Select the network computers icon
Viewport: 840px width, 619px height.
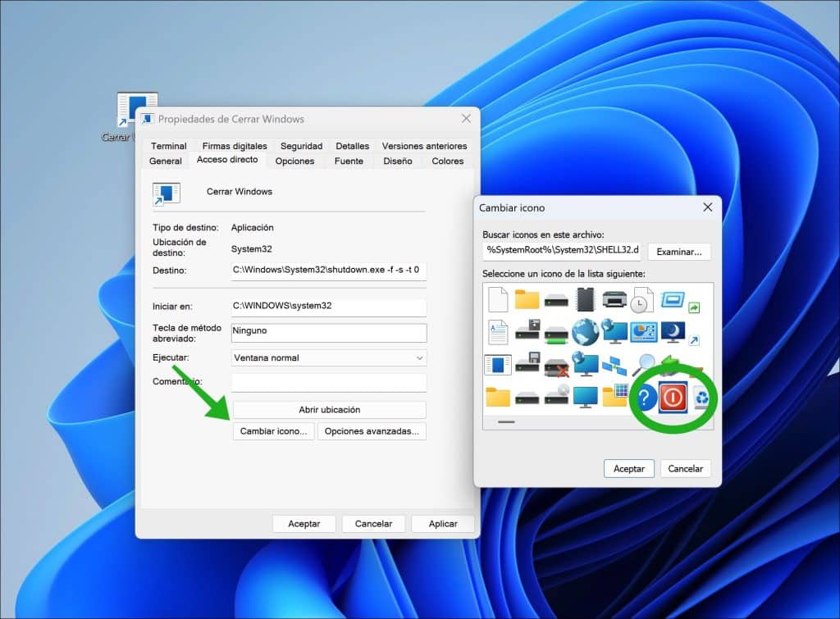[x=614, y=365]
